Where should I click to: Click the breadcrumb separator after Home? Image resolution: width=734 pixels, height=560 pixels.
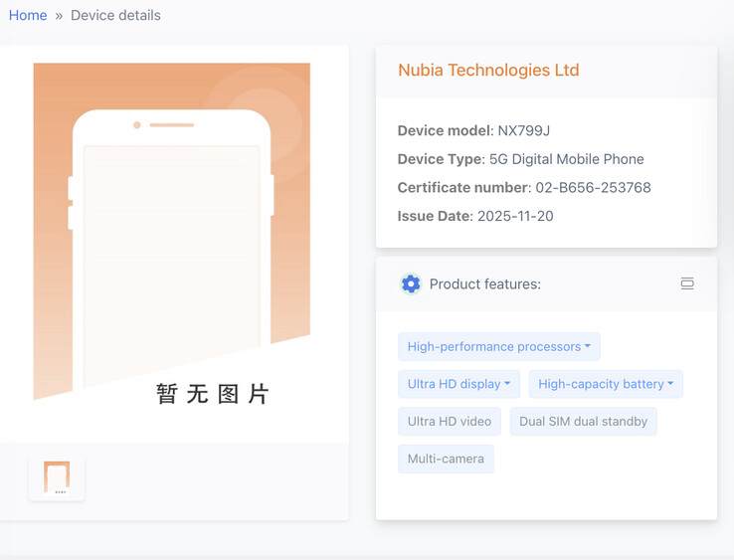click(x=59, y=16)
